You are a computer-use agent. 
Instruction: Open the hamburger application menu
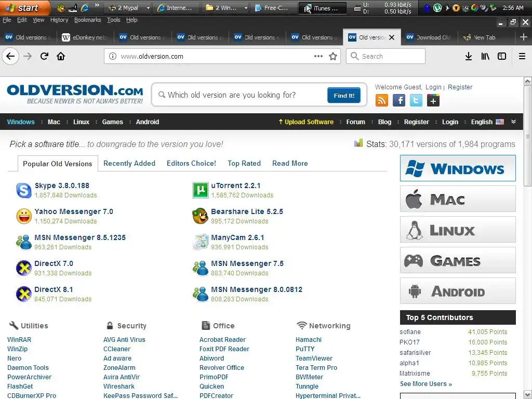522,56
